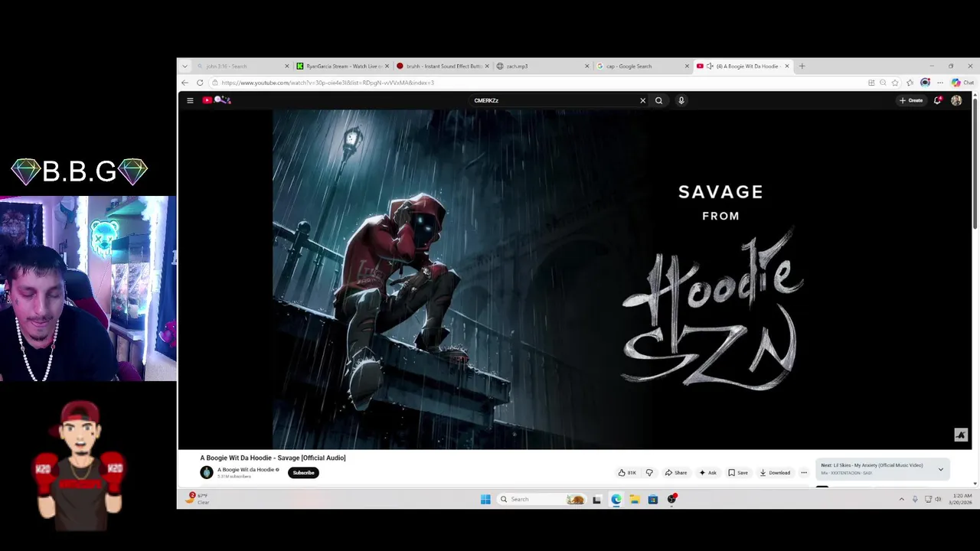
Task: Open the A Boogie Wit da Hoodie channel name
Action: coord(246,470)
